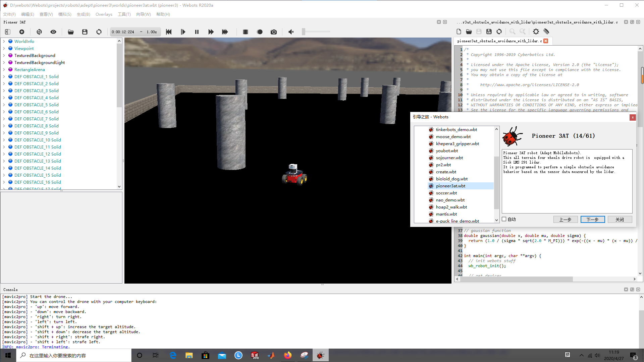Toggle the sound mute icon
Image resolution: width=644 pixels, height=362 pixels.
coord(291,32)
